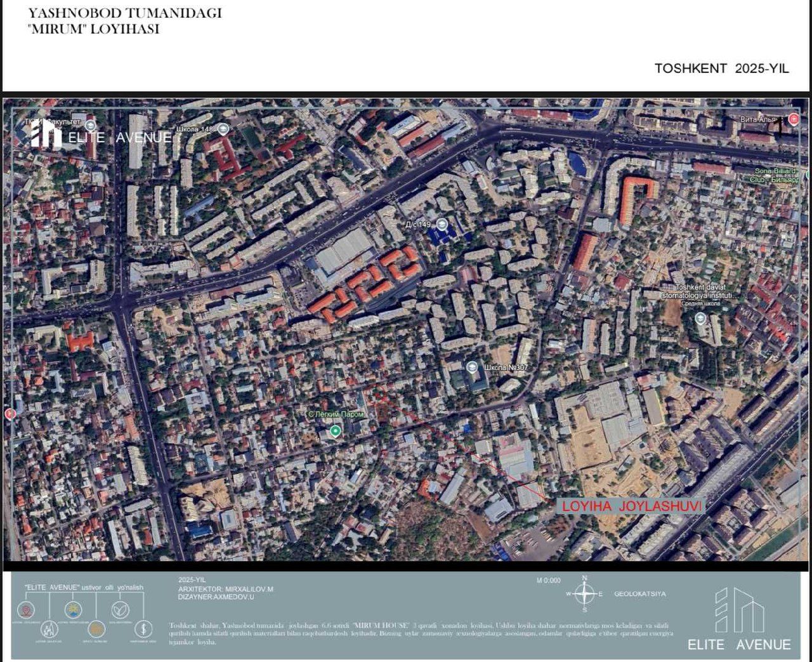Click the red location pin circle icon

pos(27,610)
